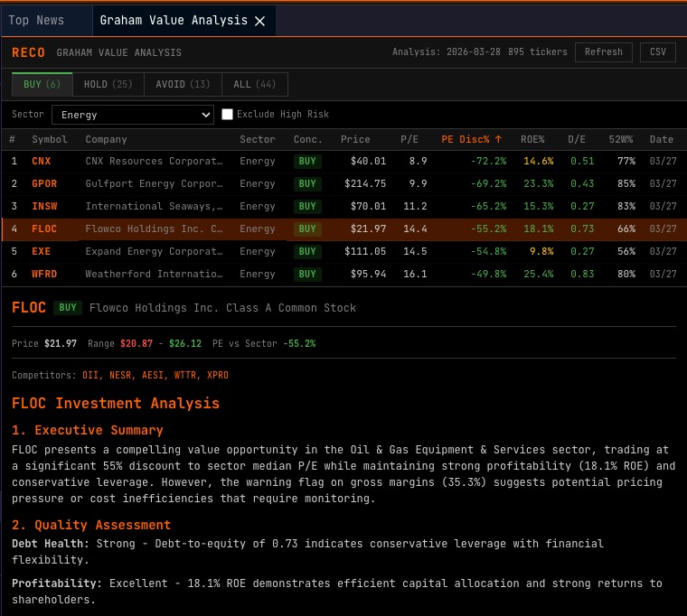Open the HOLD (25) filter tab
The width and height of the screenshot is (687, 616).
[108, 84]
